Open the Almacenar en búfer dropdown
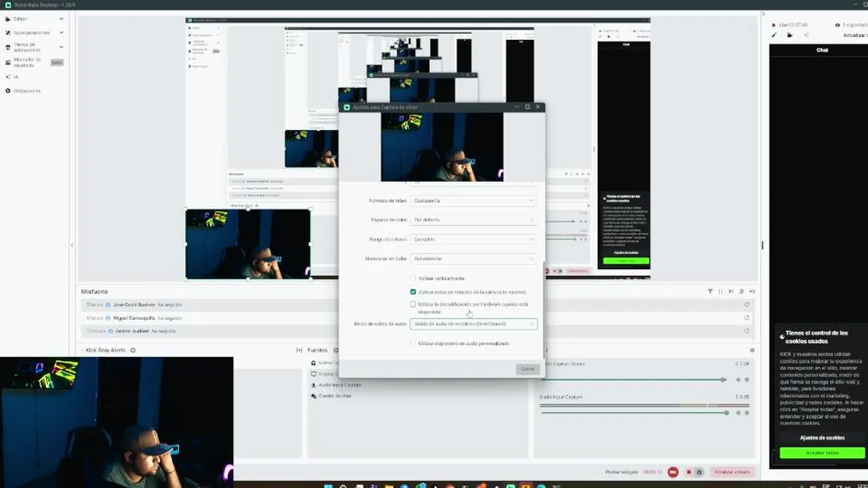The height and width of the screenshot is (488, 868). (473, 258)
